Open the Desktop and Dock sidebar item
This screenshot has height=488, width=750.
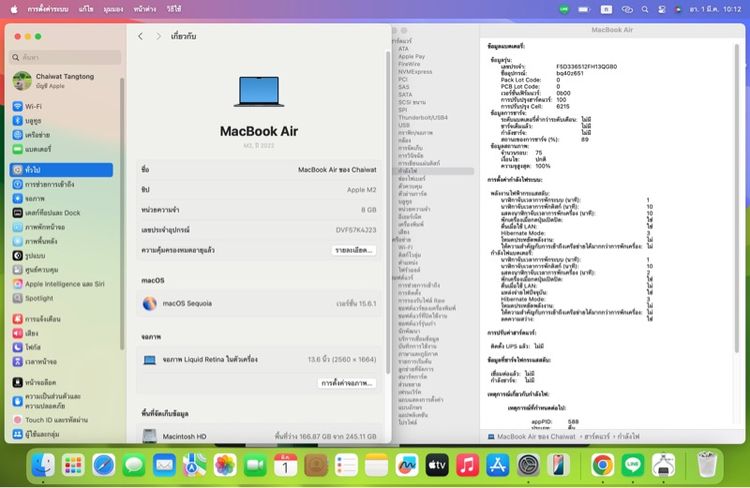46,212
